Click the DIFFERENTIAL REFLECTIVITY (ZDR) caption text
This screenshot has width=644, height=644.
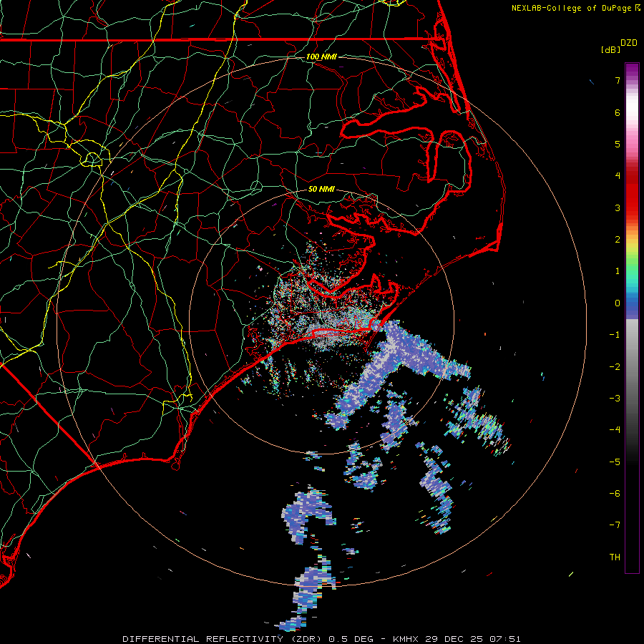[x=223, y=639]
